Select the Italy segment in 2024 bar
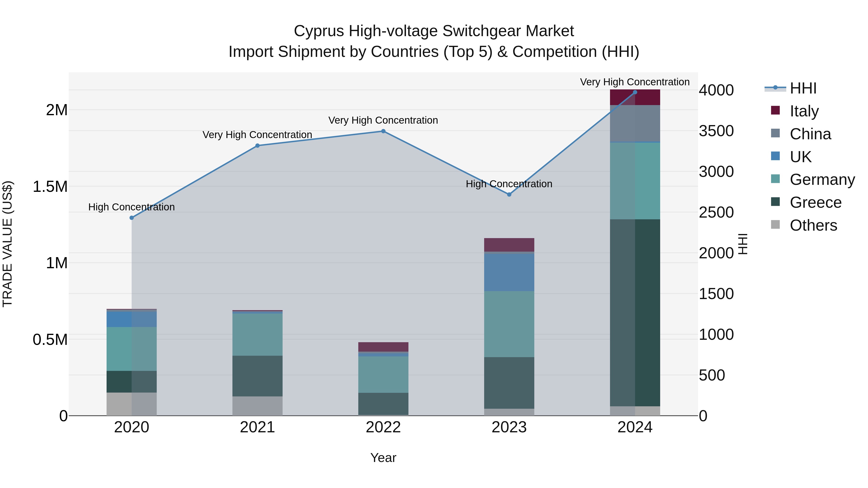 point(635,97)
